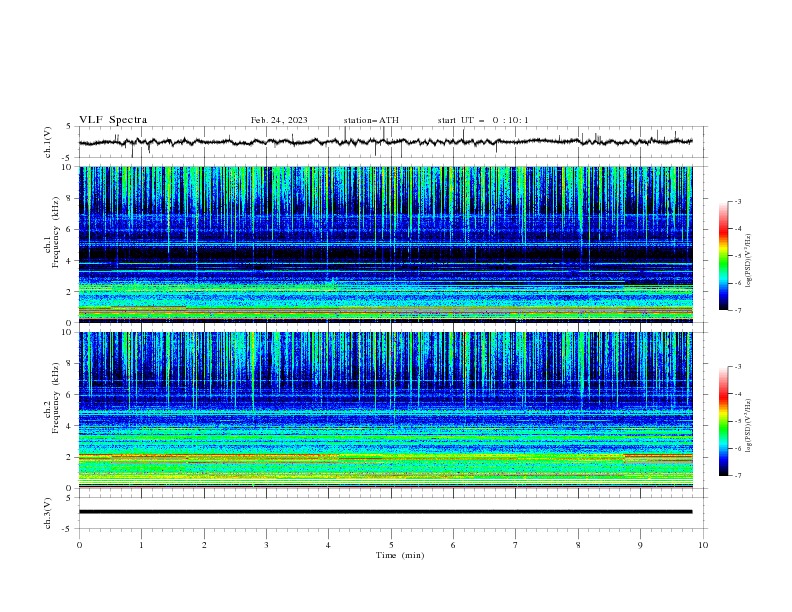Click time axis tick label "3"

(266, 545)
